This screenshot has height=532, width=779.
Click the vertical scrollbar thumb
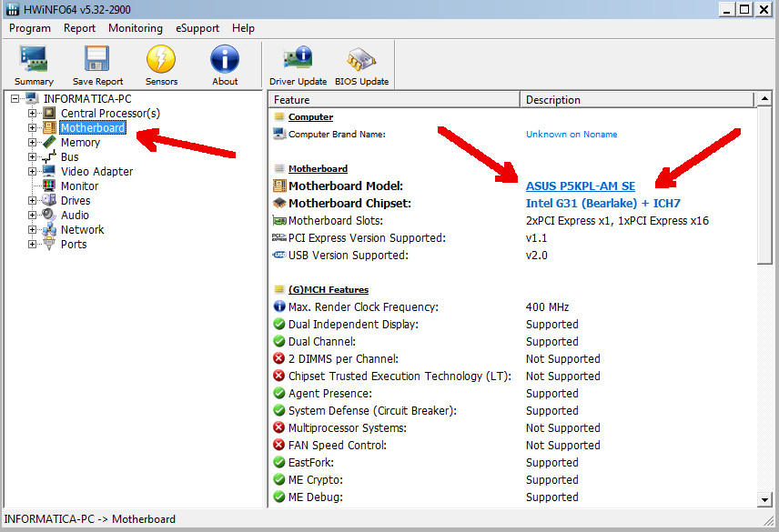pos(764,186)
